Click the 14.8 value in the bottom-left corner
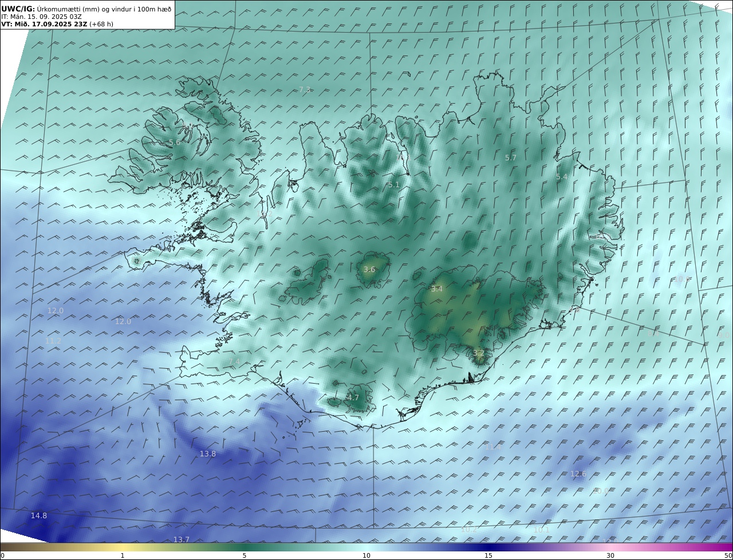 pyautogui.click(x=39, y=515)
